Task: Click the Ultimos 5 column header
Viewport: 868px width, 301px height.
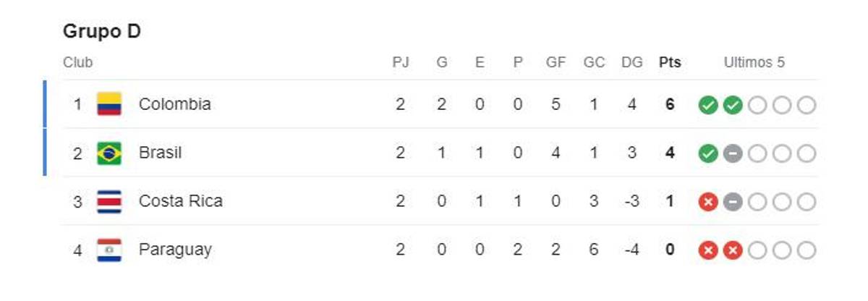Action: click(754, 63)
